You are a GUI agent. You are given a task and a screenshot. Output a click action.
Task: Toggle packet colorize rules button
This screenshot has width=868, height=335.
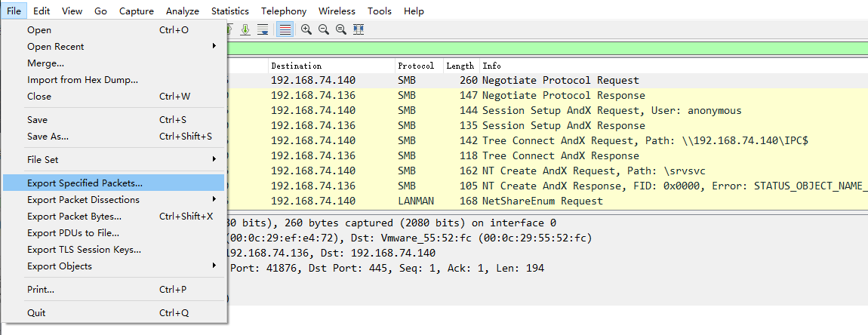(285, 29)
